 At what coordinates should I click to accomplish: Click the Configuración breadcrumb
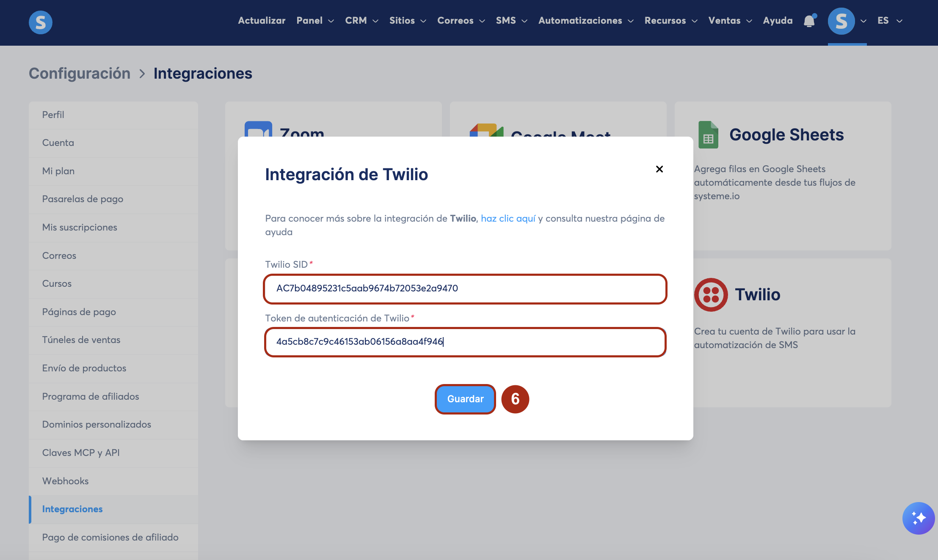[x=80, y=74]
